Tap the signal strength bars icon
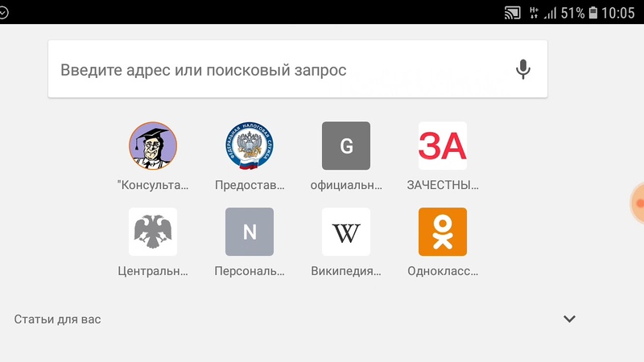Viewport: 644px width, 362px height. tap(550, 13)
